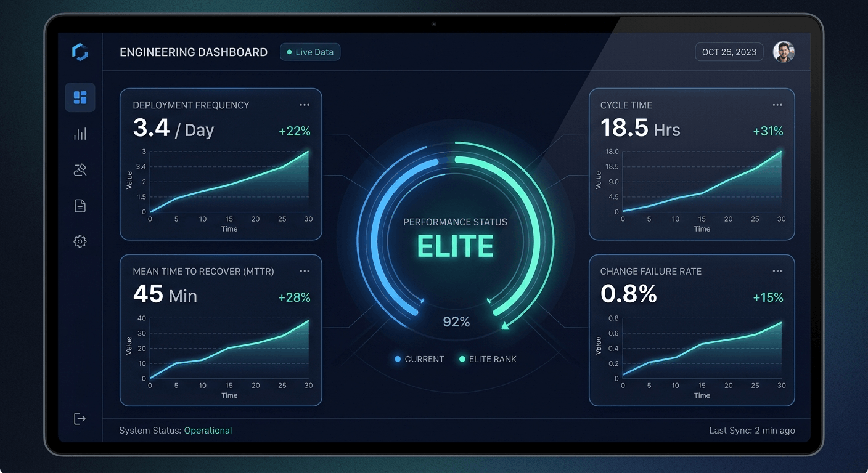Click the app logo in sidebar
Viewport: 868px width, 473px height.
pyautogui.click(x=80, y=52)
